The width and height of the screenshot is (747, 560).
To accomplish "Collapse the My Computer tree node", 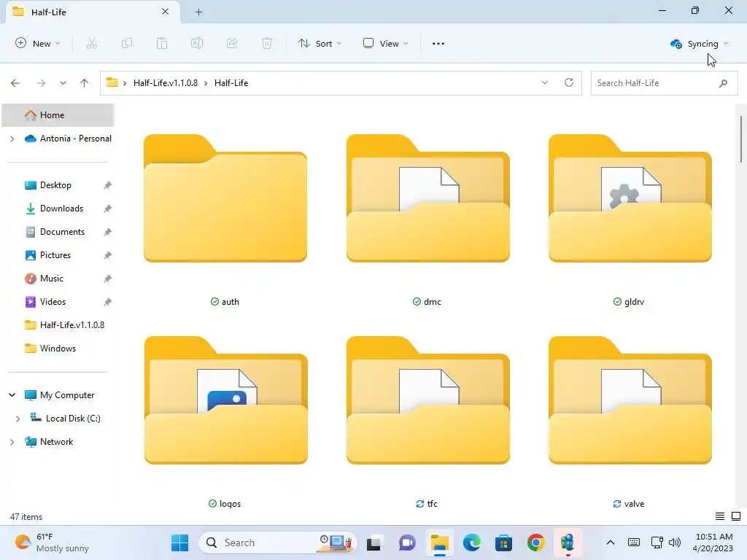I will point(12,394).
